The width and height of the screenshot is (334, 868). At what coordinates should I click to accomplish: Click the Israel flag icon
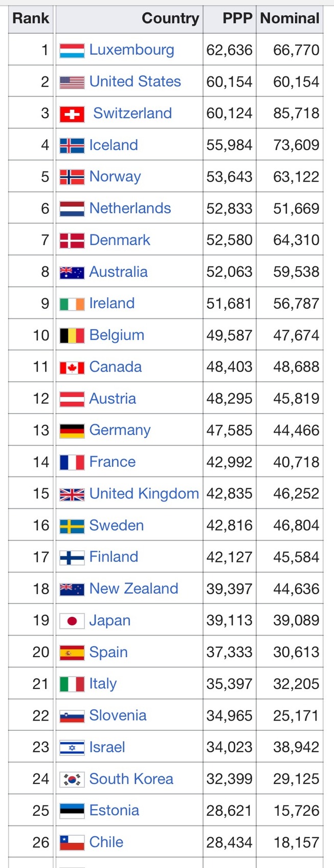point(72,747)
